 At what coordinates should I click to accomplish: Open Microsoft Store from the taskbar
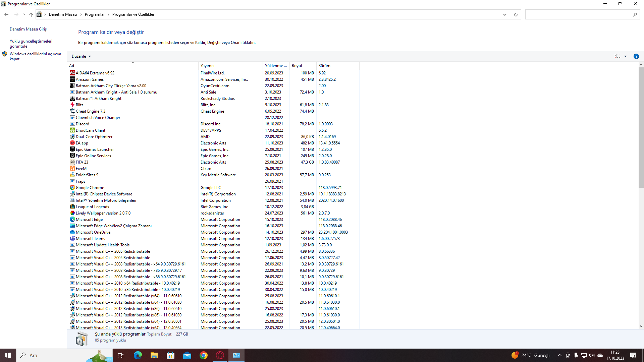click(x=170, y=355)
